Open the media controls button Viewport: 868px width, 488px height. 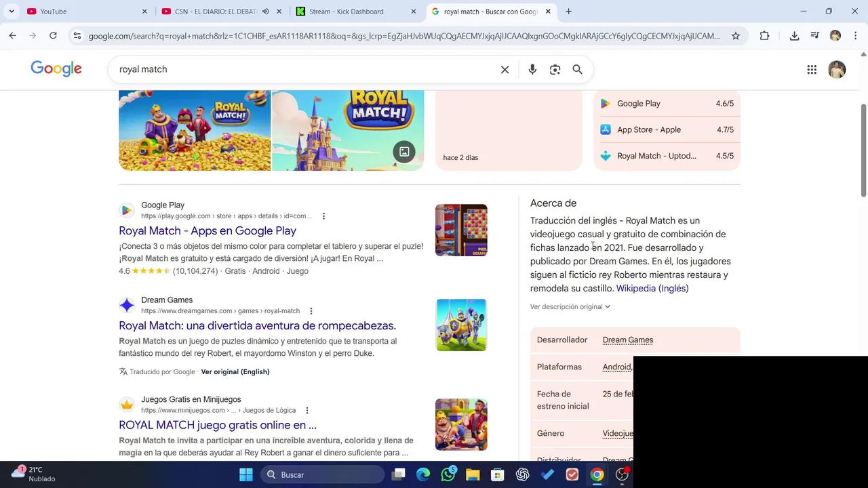point(814,36)
